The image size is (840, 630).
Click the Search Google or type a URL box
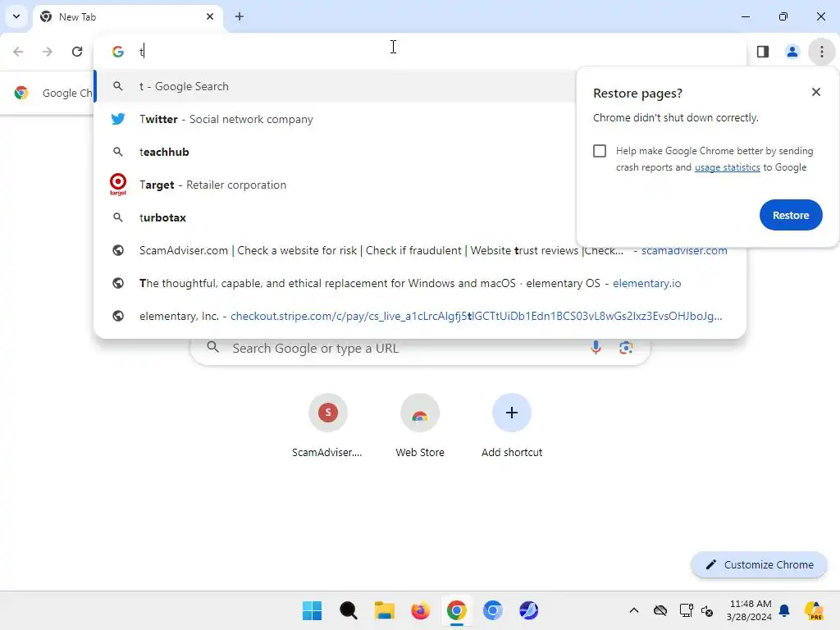[x=420, y=348]
